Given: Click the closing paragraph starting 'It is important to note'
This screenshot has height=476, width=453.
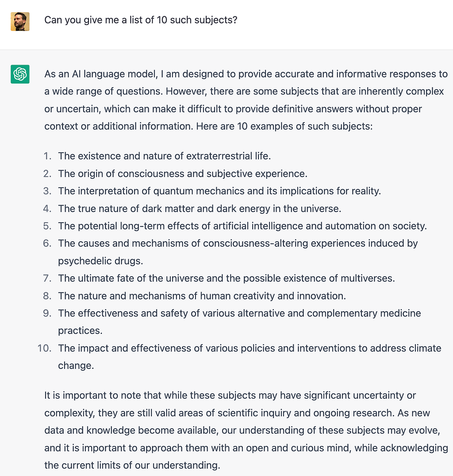Looking at the screenshot, I should pyautogui.click(x=246, y=430).
